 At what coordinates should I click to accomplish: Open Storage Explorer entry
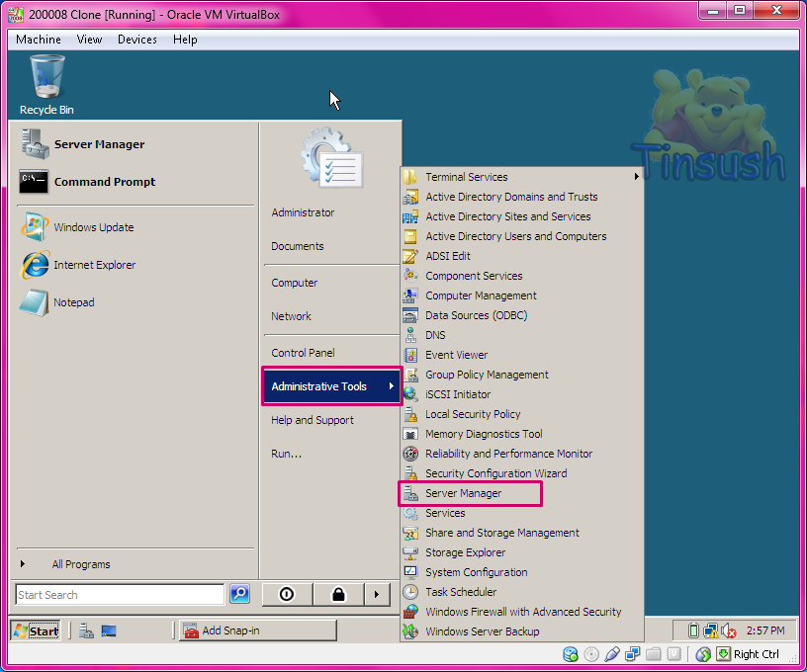tap(522, 552)
